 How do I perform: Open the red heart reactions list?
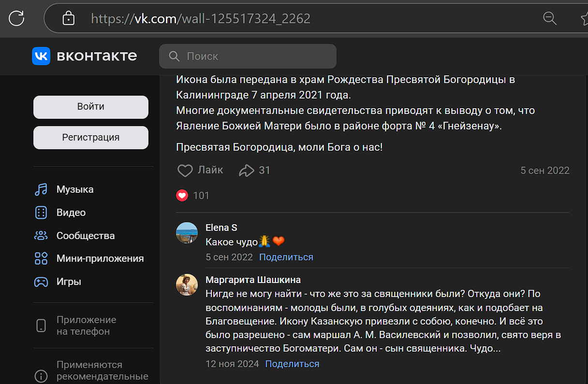tap(182, 196)
